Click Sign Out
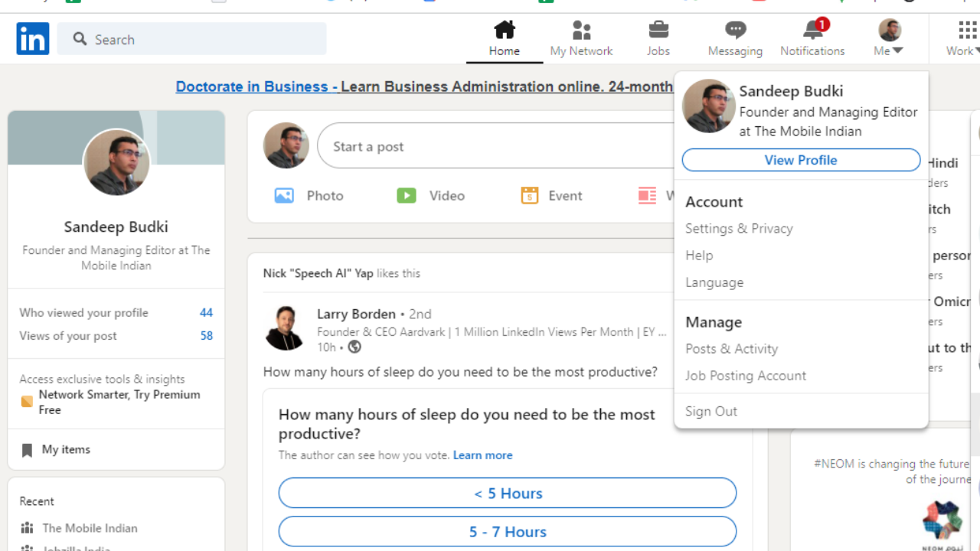The height and width of the screenshot is (551, 980). click(711, 412)
